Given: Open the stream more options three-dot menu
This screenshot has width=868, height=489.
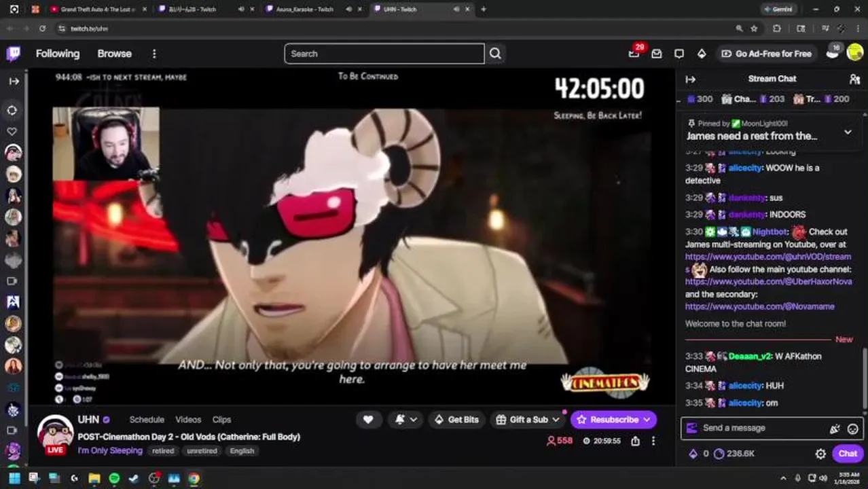Looking at the screenshot, I should [653, 441].
